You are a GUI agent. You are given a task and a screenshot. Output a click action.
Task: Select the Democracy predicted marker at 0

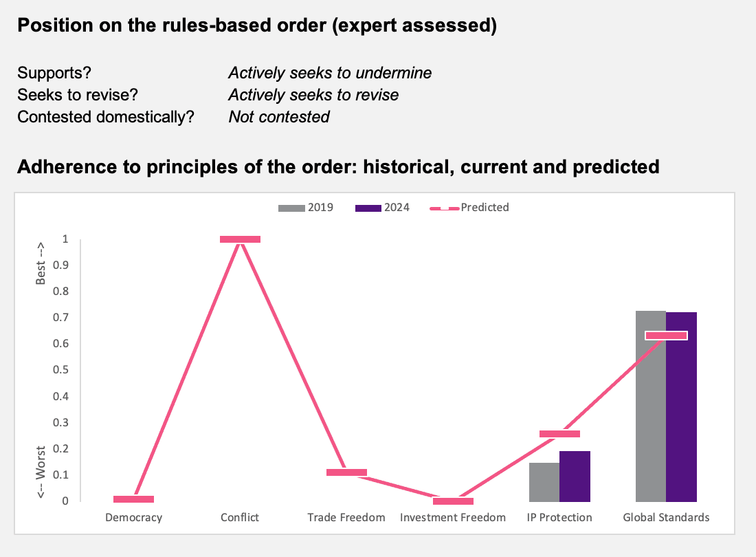(133, 499)
